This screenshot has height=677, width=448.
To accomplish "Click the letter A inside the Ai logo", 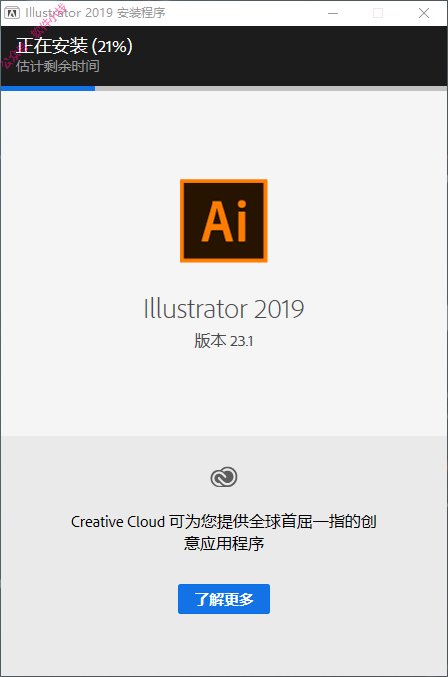I will pyautogui.click(x=216, y=221).
